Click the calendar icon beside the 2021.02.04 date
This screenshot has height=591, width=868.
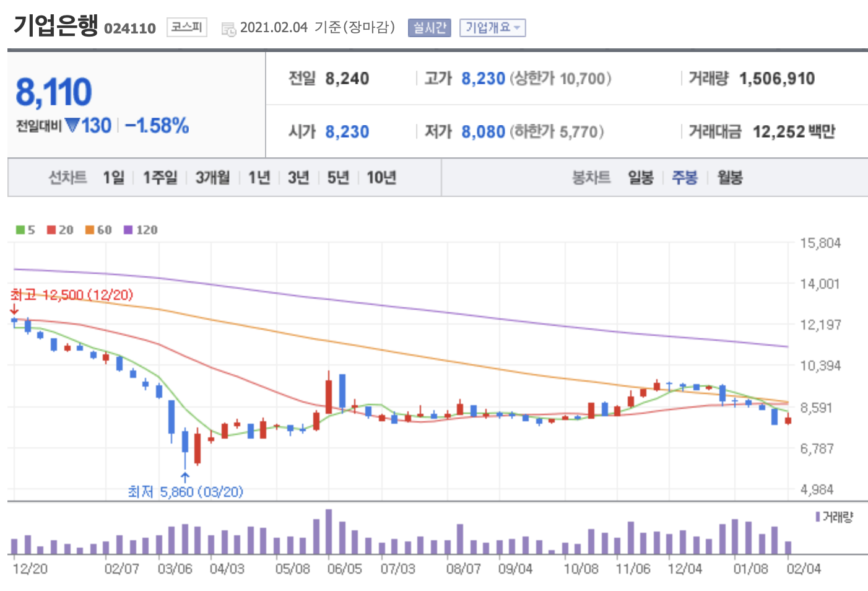(228, 29)
